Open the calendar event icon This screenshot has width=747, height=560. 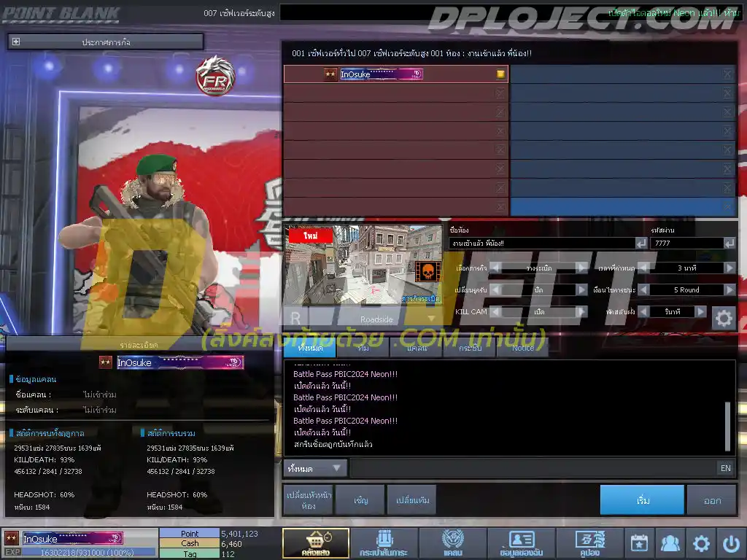click(x=639, y=543)
